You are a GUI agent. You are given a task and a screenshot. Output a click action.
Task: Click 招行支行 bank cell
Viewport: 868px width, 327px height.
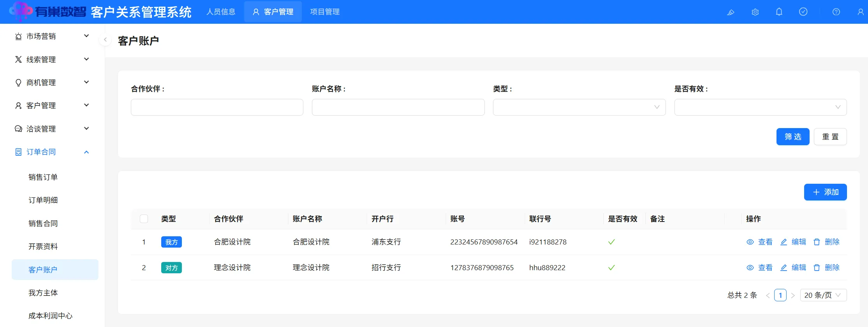386,268
